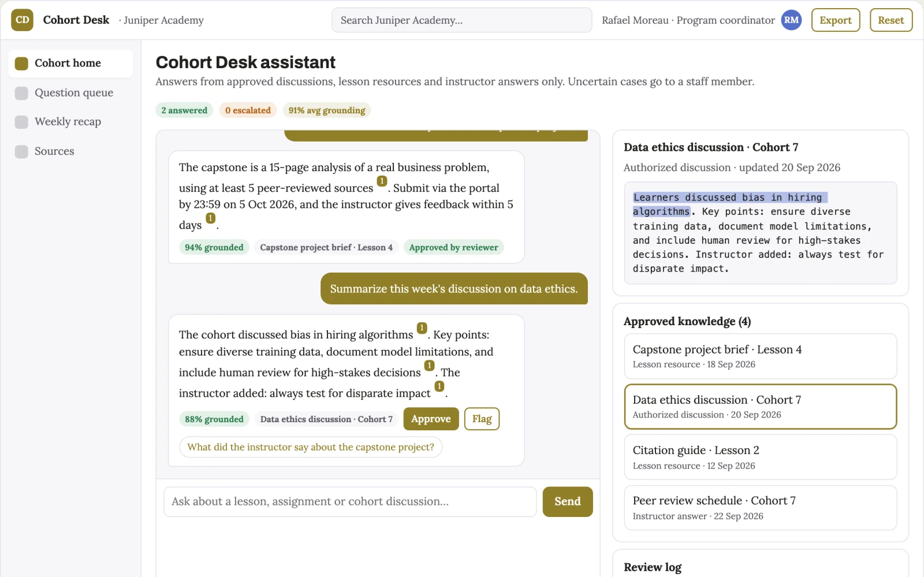
Task: Click the 'Approved knowledge (4)' heading
Action: click(x=687, y=322)
